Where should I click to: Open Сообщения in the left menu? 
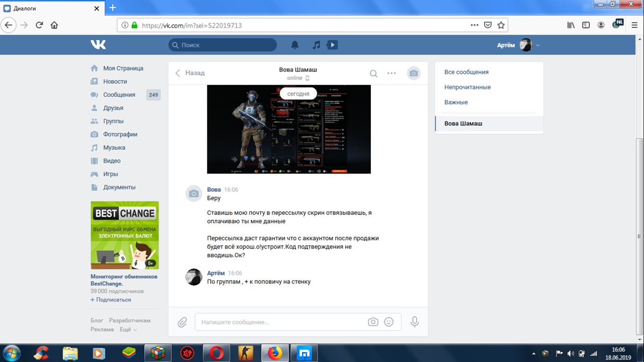pyautogui.click(x=119, y=95)
